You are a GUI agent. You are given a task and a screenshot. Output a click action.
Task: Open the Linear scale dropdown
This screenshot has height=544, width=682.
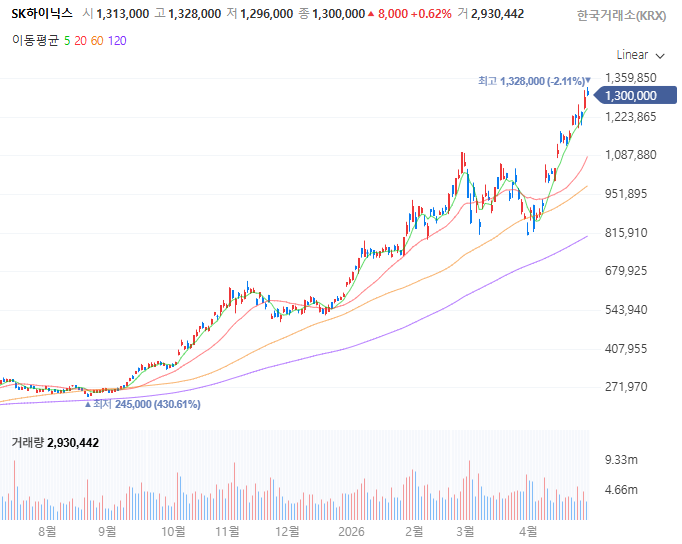[x=640, y=55]
